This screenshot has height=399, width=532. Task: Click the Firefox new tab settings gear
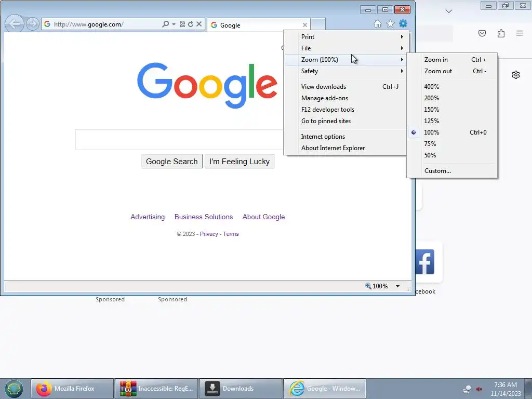[x=516, y=75]
